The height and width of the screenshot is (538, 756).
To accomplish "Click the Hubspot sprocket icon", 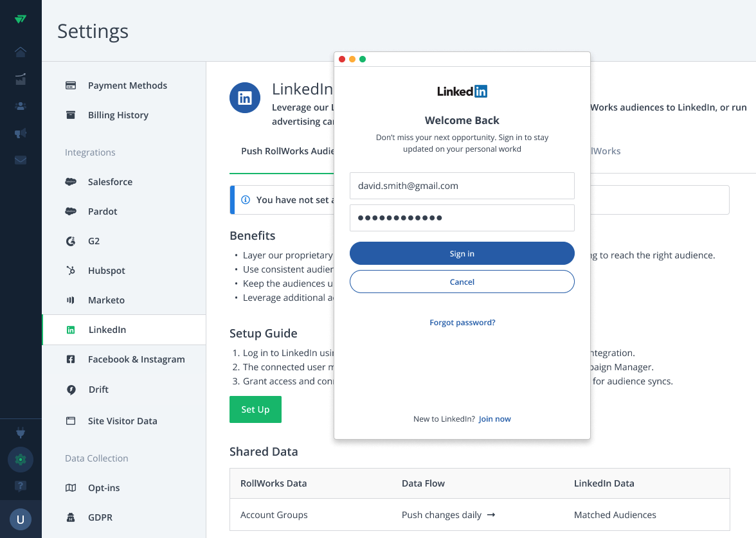I will pos(71,271).
